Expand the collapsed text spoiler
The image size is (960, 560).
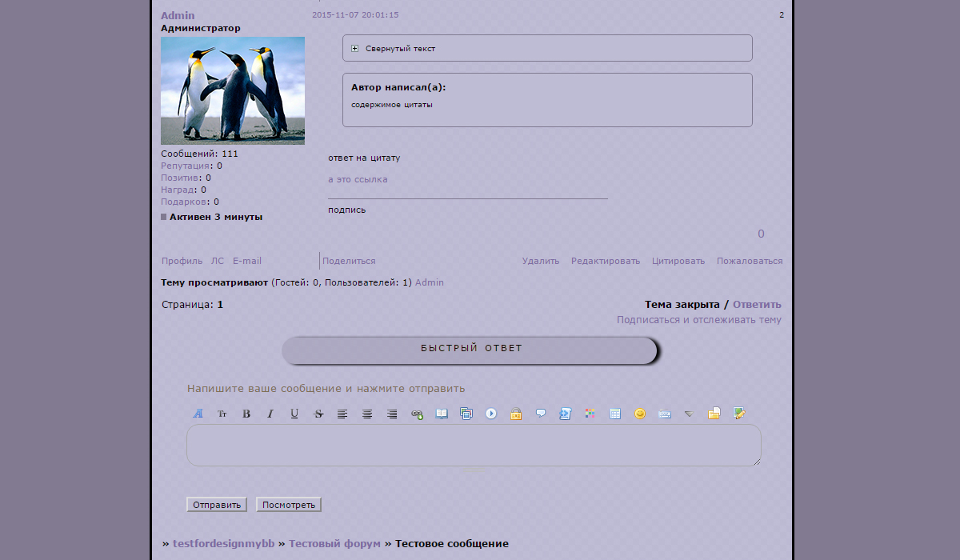[x=354, y=49]
